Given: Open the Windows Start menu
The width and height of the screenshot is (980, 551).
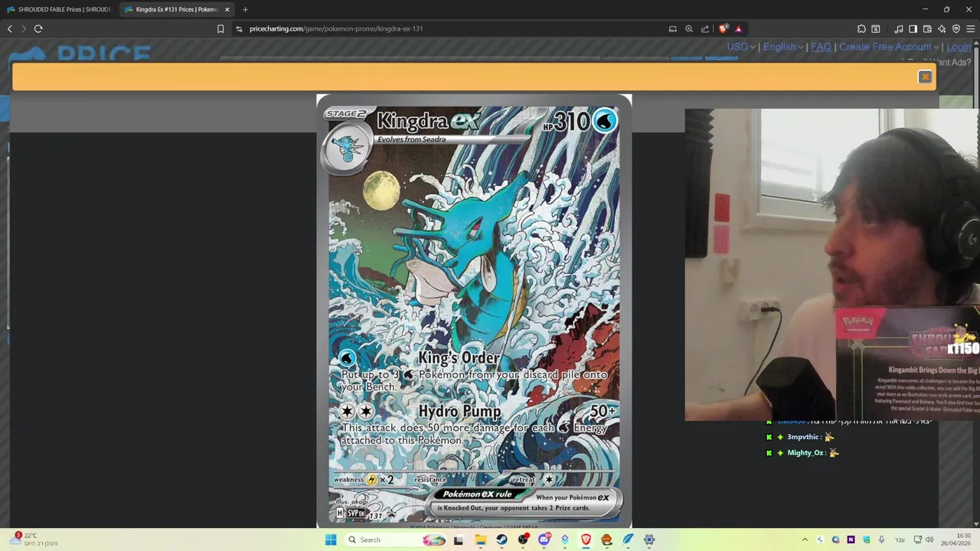Looking at the screenshot, I should (x=331, y=540).
